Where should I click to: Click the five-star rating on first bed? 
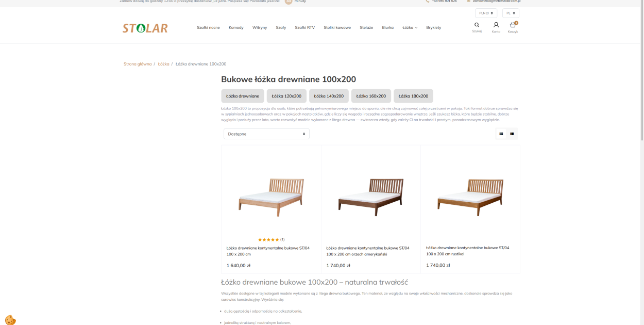tap(268, 239)
